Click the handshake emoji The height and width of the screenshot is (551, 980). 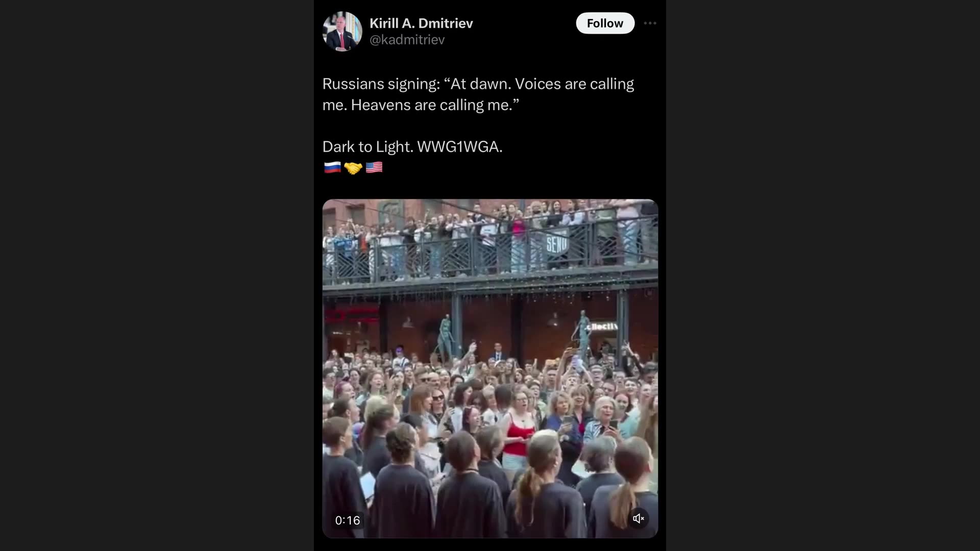click(x=353, y=167)
